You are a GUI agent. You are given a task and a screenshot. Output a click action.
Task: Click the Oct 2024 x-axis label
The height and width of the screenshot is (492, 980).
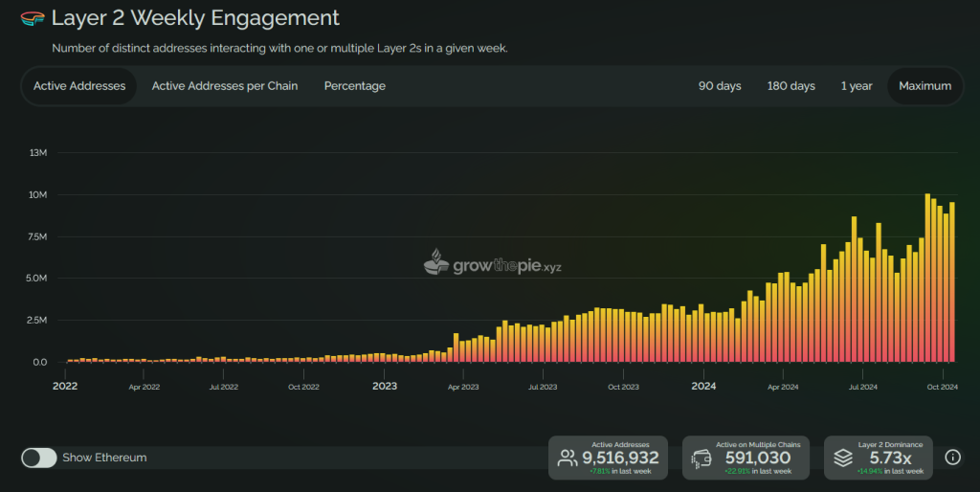(943, 387)
